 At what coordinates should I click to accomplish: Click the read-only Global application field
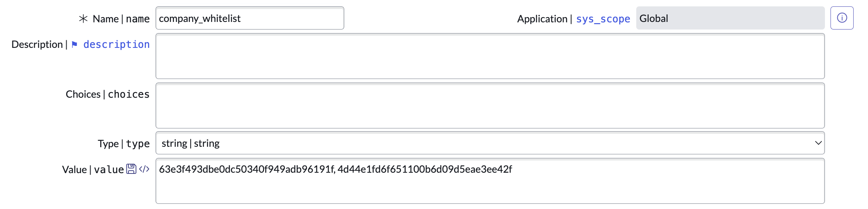[730, 18]
